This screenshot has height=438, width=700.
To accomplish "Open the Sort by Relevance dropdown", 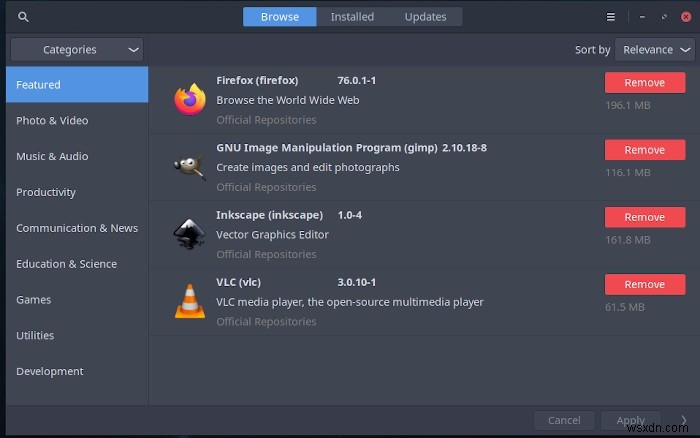I will 655,50.
